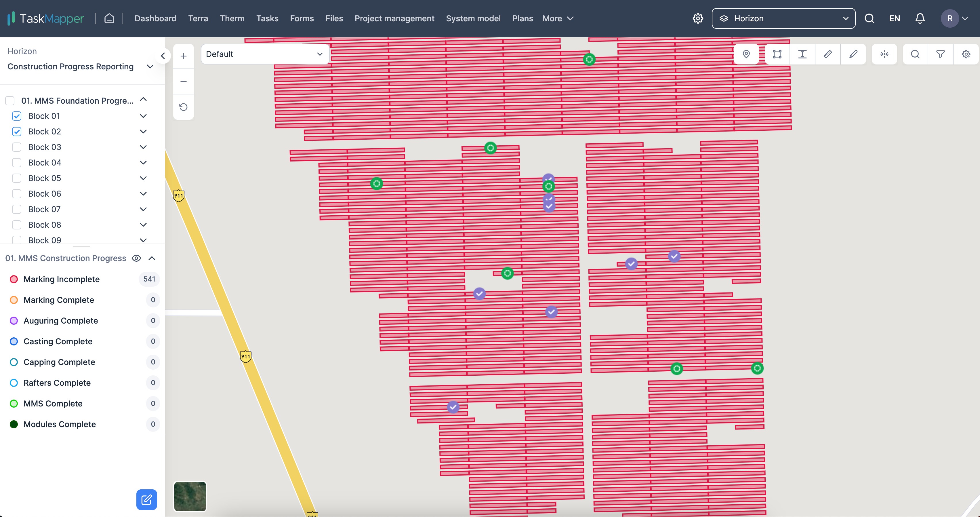The height and width of the screenshot is (517, 980).
Task: Open the More menu
Action: pos(558,18)
